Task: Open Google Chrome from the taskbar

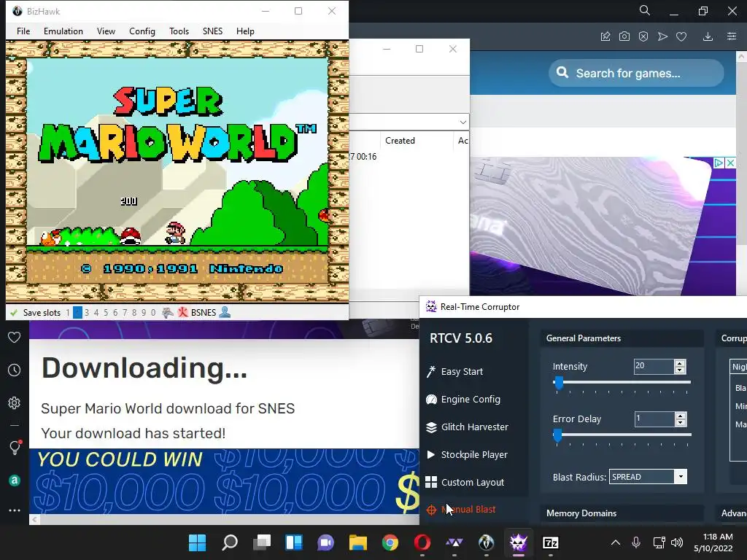Action: coord(390,542)
